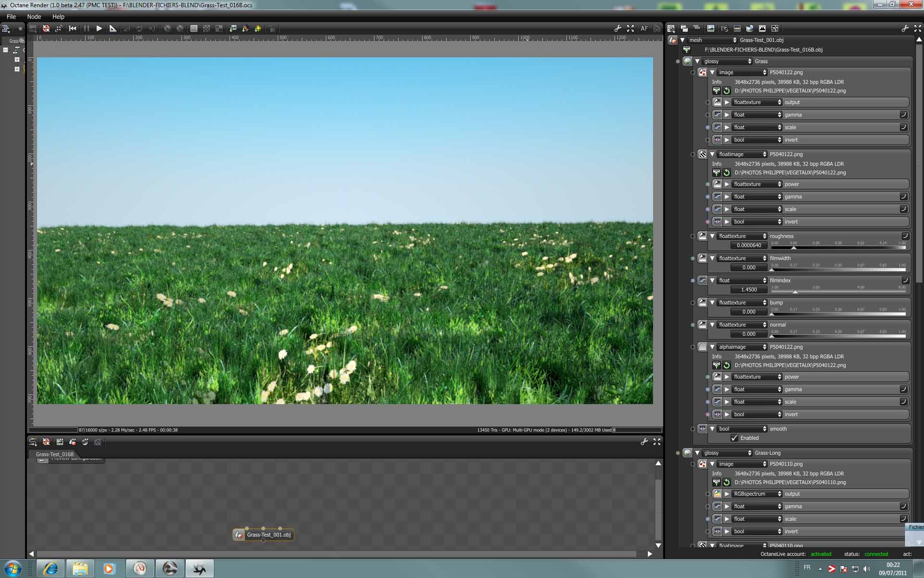Screen dimensions: 924x578
Task: Open the mesh type dropdown
Action: click(x=712, y=40)
